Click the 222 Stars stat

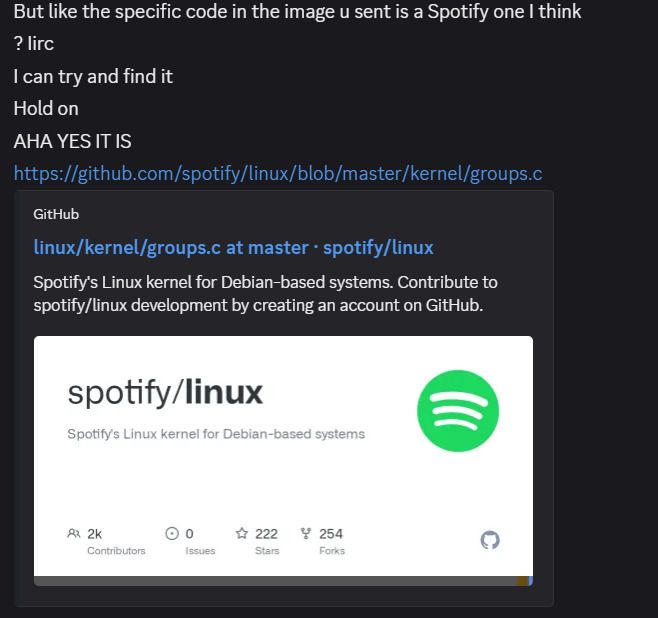257,541
